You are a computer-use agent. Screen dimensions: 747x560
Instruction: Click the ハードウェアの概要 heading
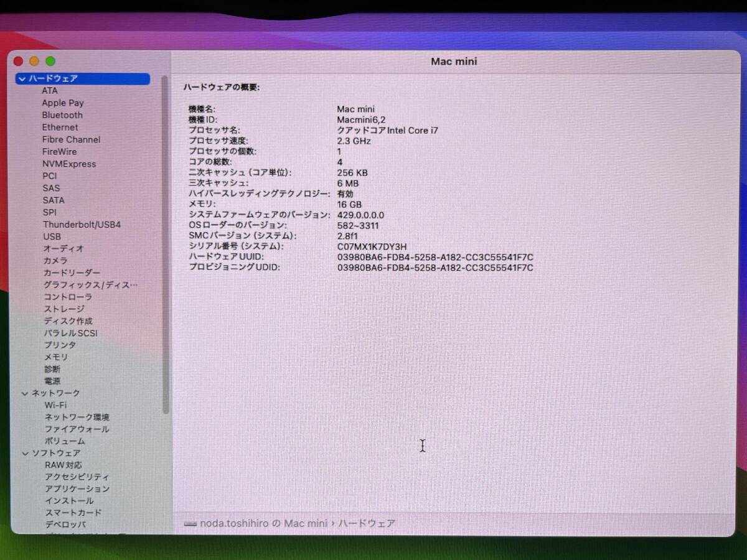click(x=221, y=88)
